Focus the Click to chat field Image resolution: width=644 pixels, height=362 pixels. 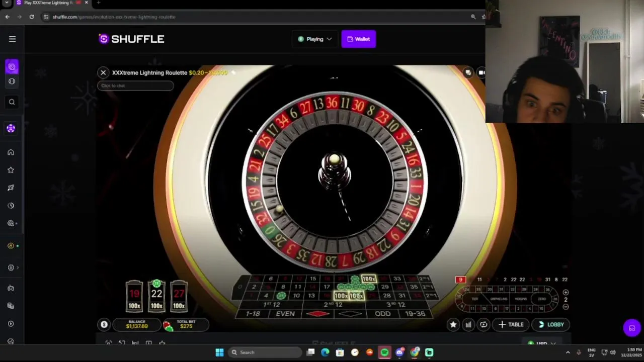[135, 85]
